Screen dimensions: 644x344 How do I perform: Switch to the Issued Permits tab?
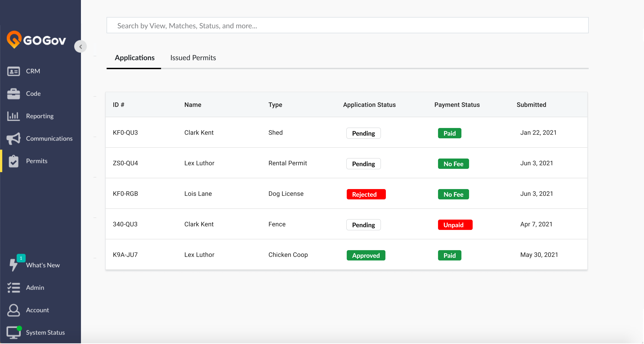point(193,58)
